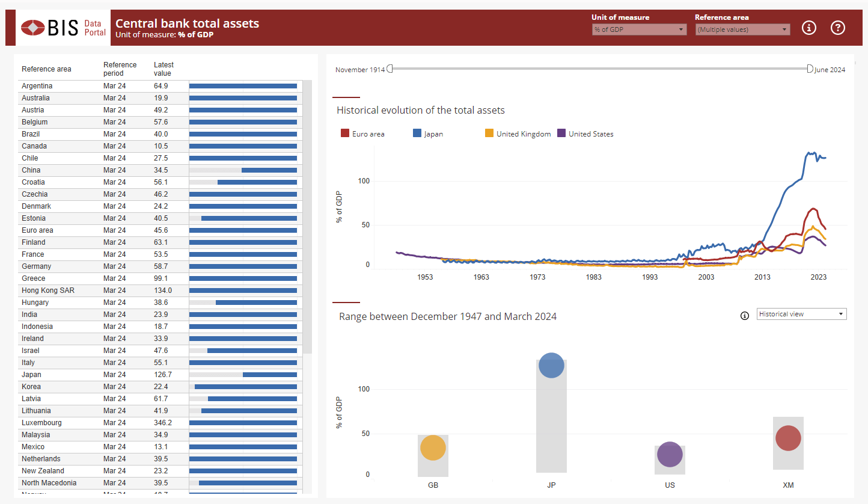Open the Reference area dropdown
The width and height of the screenshot is (868, 504).
742,29
